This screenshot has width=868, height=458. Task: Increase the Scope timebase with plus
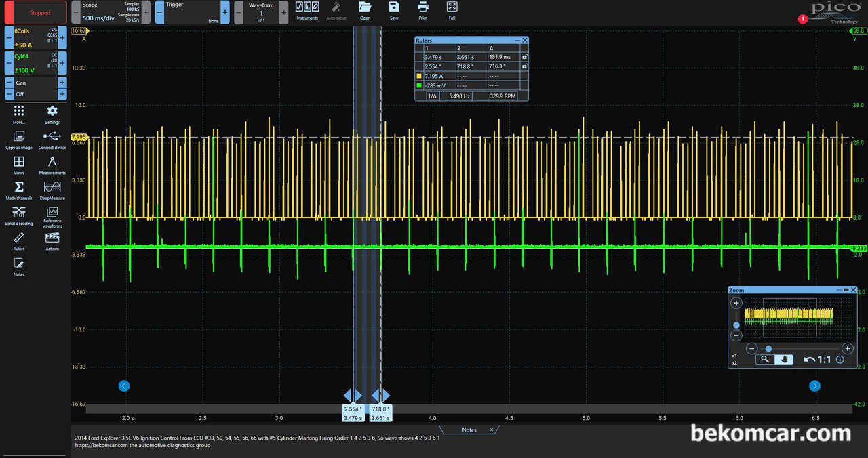[x=146, y=12]
